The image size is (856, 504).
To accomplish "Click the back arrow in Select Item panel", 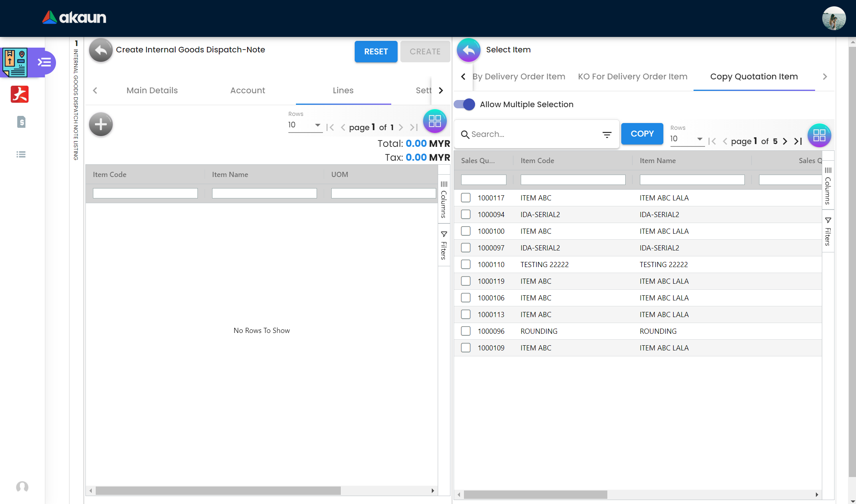I will click(468, 50).
